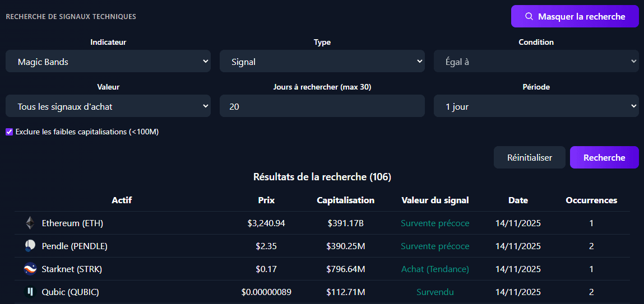Screen dimensions: 644x304
Task: Click Qubic price $0.00000089
Action: click(266, 292)
